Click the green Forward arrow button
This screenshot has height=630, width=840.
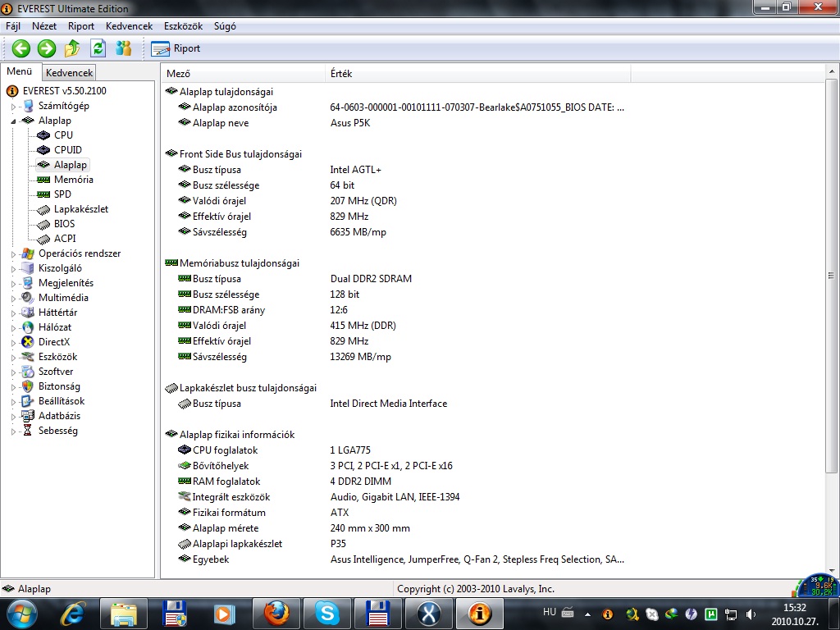[x=47, y=48]
